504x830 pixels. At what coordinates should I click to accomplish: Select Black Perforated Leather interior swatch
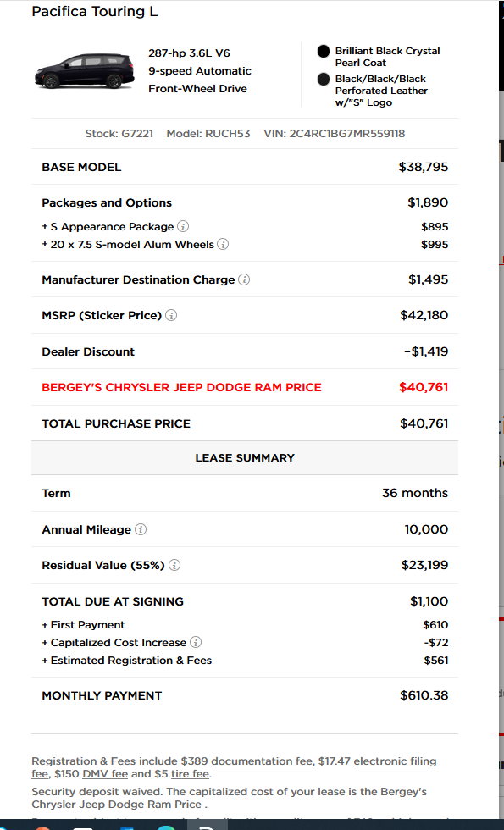click(x=324, y=80)
